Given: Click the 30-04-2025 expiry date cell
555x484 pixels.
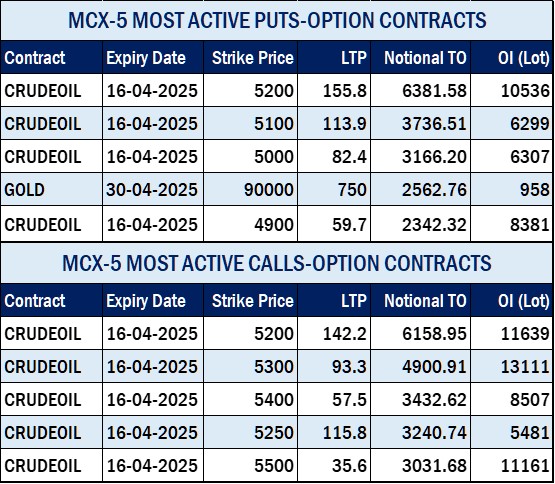Looking at the screenshot, I should click(153, 189).
